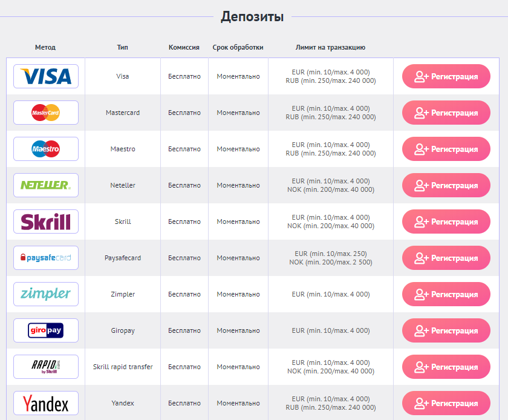Register via the Maestro row button
Screen dimensions: 508x420
pyautogui.click(x=446, y=149)
